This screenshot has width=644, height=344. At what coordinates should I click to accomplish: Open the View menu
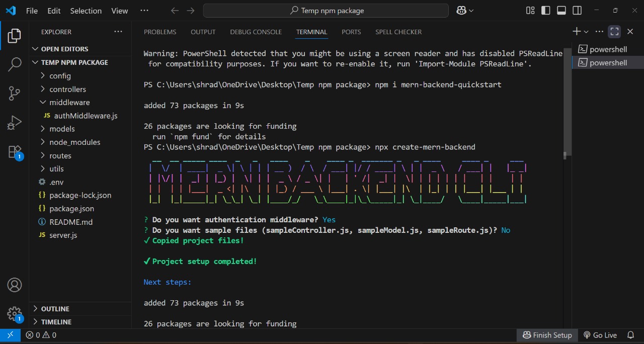(119, 11)
